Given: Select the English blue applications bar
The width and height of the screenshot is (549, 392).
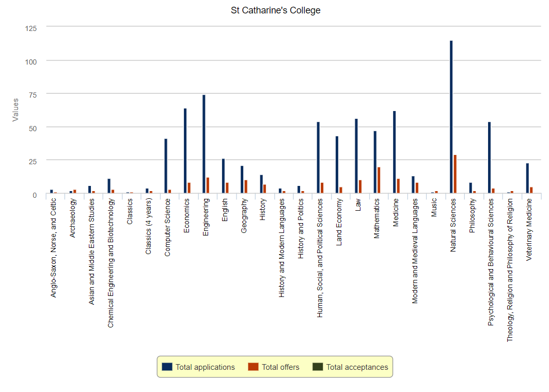Looking at the screenshot, I should 223,176.
